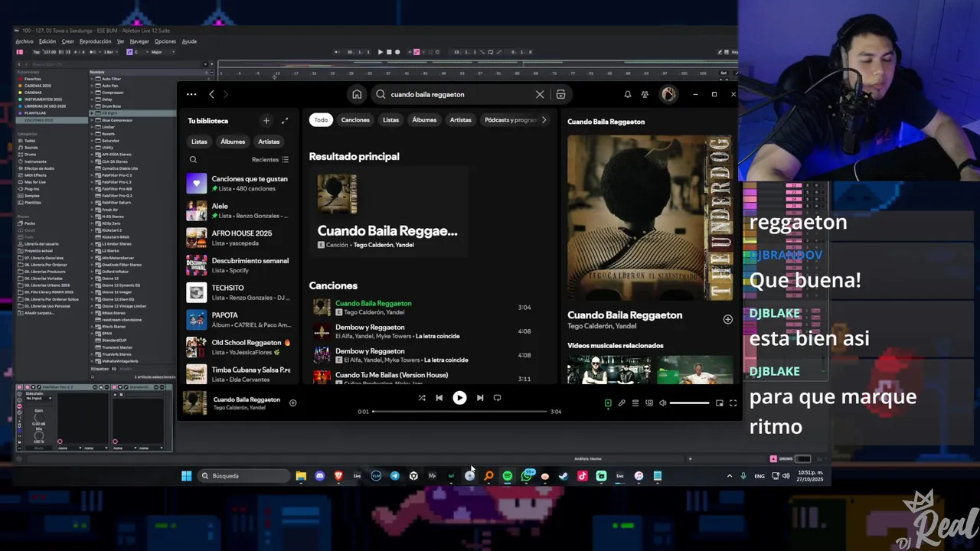Skip to next Spotify track

pyautogui.click(x=480, y=398)
